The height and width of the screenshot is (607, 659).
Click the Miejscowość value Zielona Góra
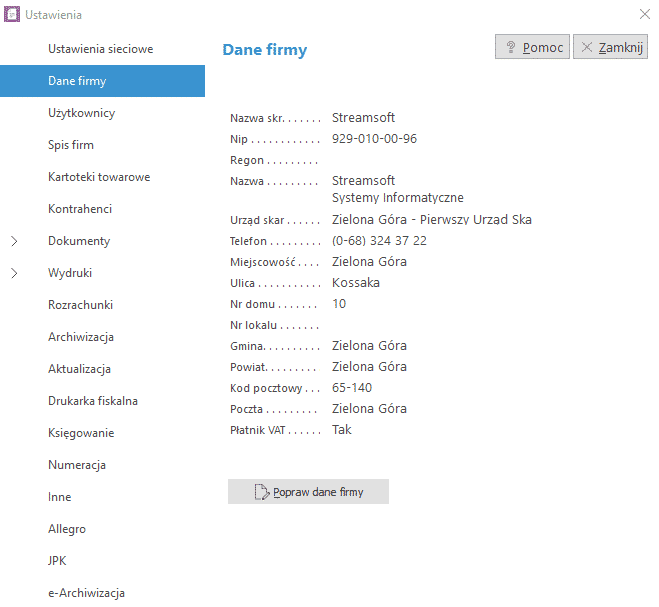click(x=369, y=262)
